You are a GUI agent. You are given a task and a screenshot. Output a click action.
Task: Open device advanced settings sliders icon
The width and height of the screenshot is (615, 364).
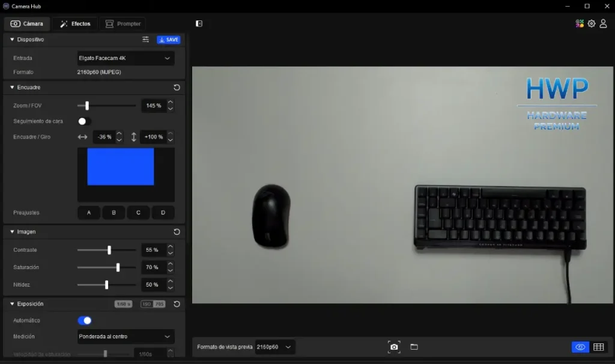[x=145, y=40]
